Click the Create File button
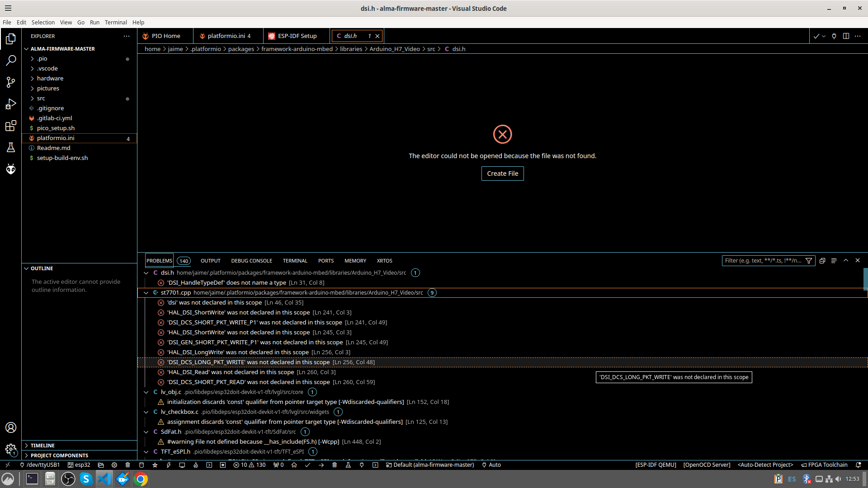Image resolution: width=868 pixels, height=488 pixels. 502,174
